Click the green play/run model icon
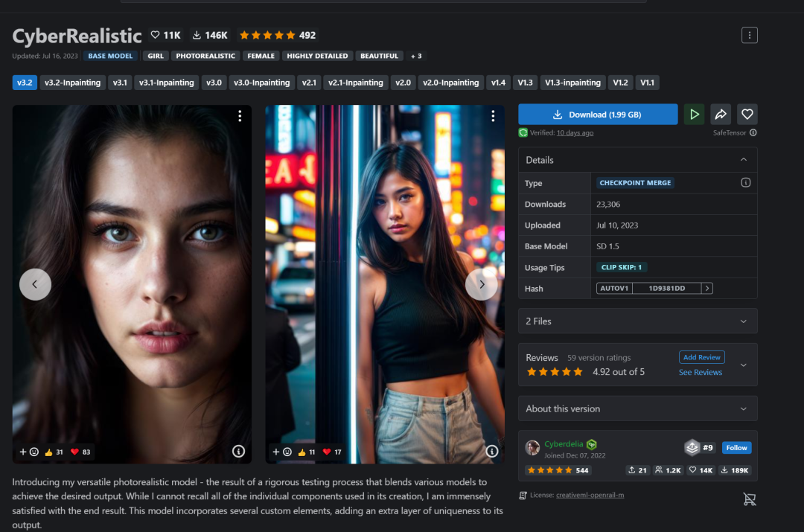The width and height of the screenshot is (804, 532). 694,115
